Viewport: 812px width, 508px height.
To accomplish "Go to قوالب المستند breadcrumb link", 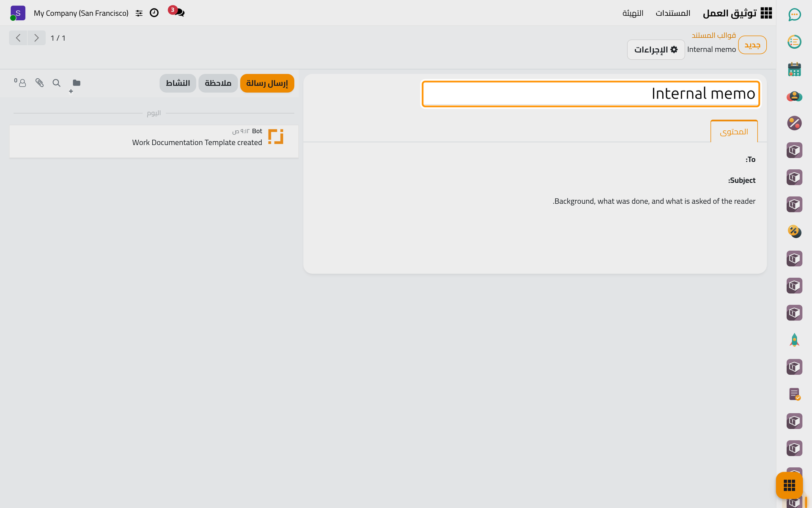I will [x=713, y=35].
